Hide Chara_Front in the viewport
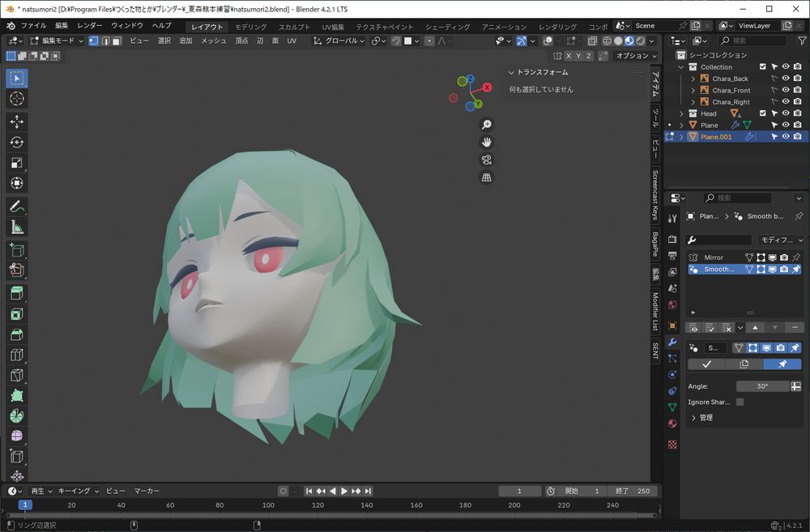 coord(785,91)
